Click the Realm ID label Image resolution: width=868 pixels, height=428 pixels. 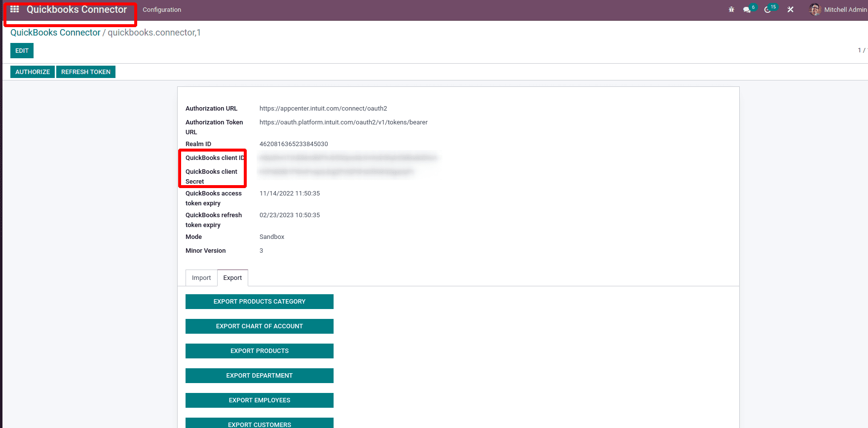point(198,144)
